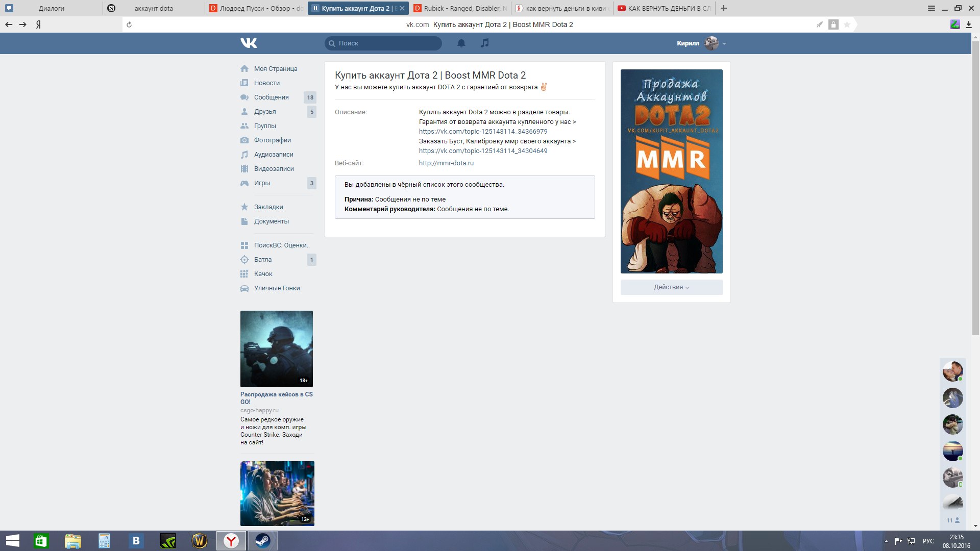The image size is (980, 551).
Task: Switch to Rubick - Ranged, Disabler tab
Action: (x=461, y=8)
